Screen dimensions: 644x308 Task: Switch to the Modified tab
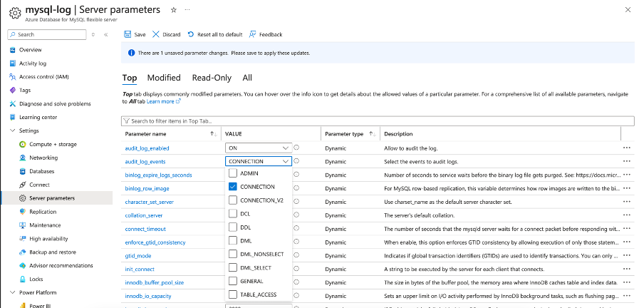[164, 78]
